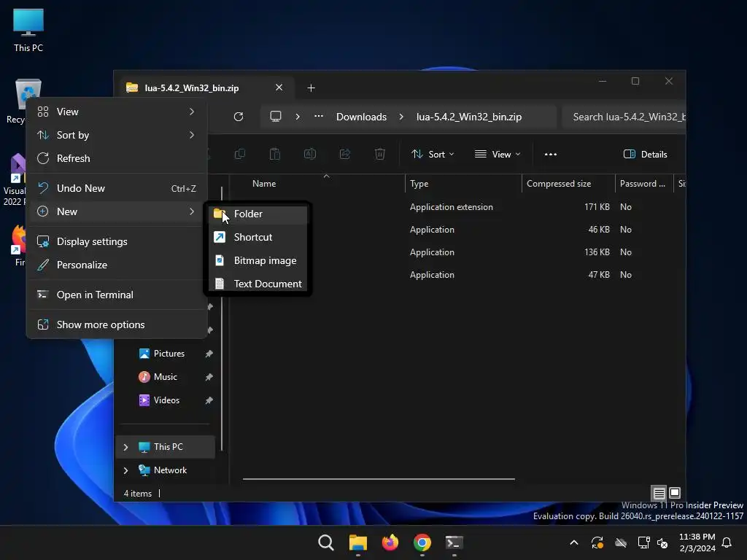Viewport: 747px width, 560px height.
Task: Choose Undo New in context menu
Action: [117, 189]
